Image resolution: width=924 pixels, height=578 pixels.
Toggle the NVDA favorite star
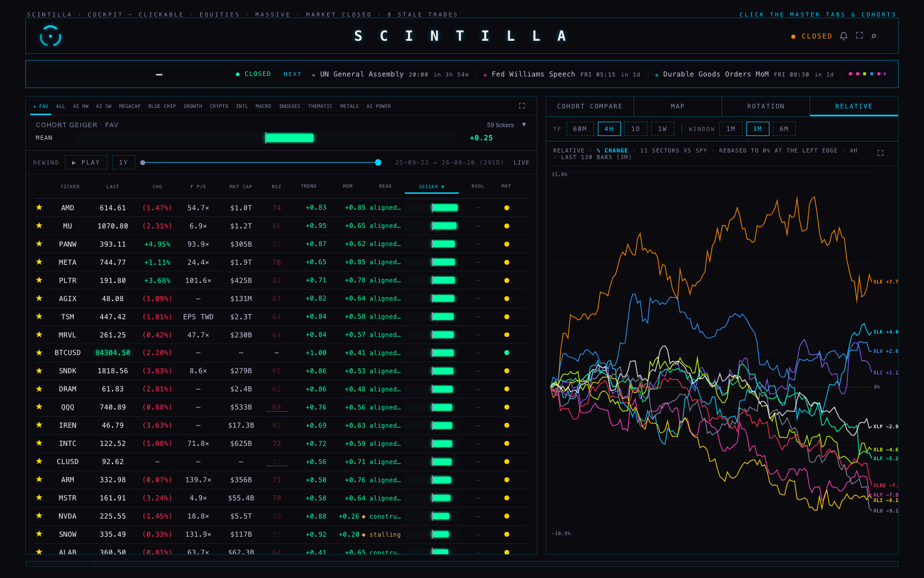tap(39, 516)
